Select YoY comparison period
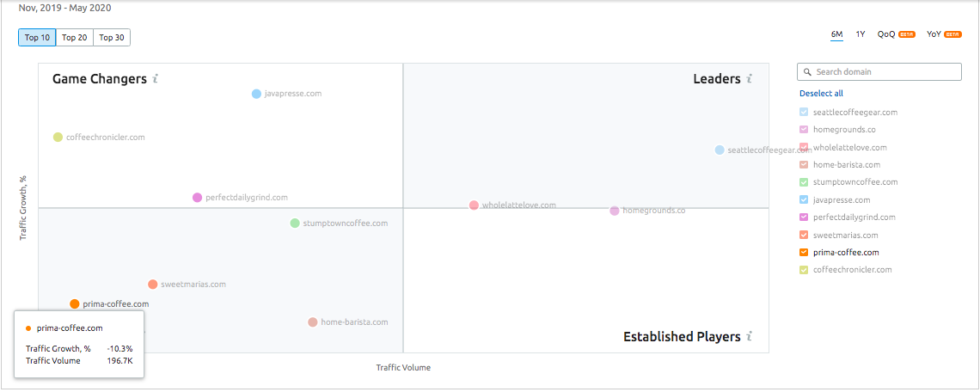 point(934,34)
